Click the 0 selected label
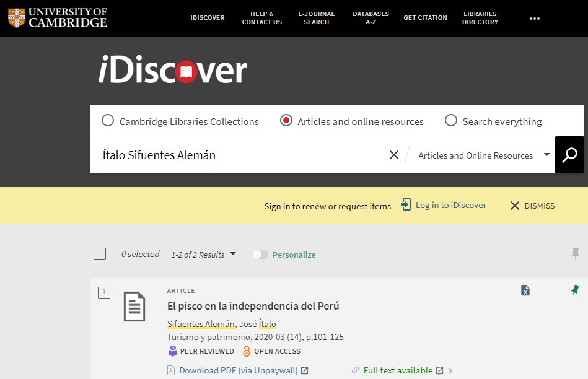Screen dimensions: 588x379 point(140,254)
